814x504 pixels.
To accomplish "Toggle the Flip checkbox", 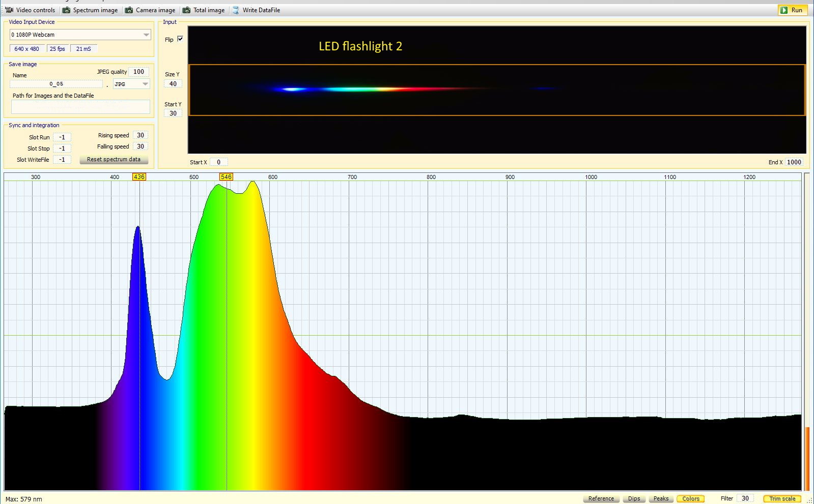I will click(180, 39).
